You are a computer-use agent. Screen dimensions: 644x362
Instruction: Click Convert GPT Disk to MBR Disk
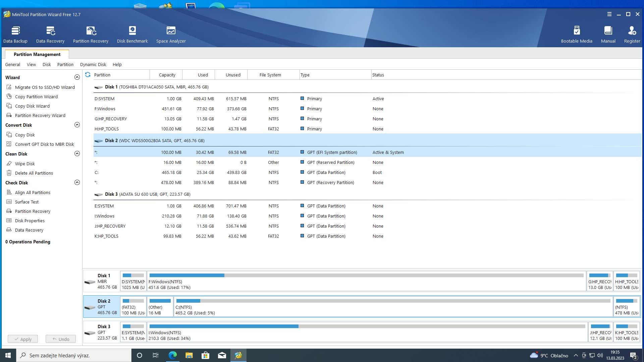pyautogui.click(x=44, y=144)
